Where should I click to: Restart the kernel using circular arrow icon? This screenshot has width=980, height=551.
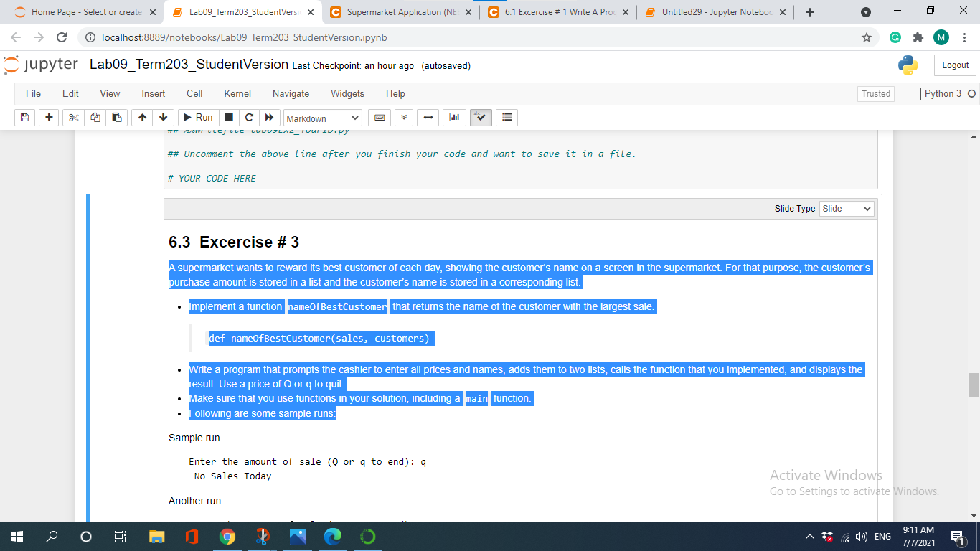[249, 117]
